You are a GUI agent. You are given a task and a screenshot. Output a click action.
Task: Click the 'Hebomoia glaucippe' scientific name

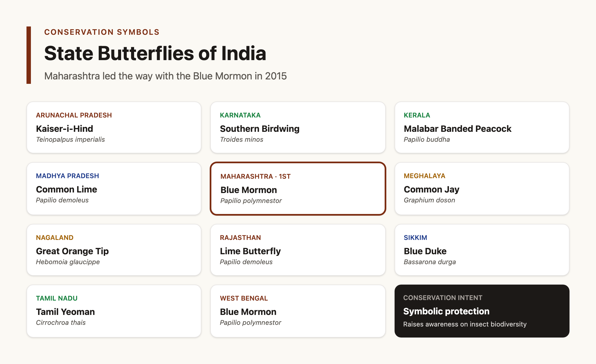click(x=68, y=262)
